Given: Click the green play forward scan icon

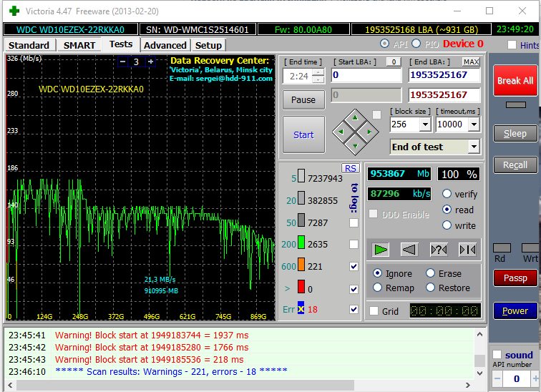Looking at the screenshot, I should pyautogui.click(x=381, y=249).
